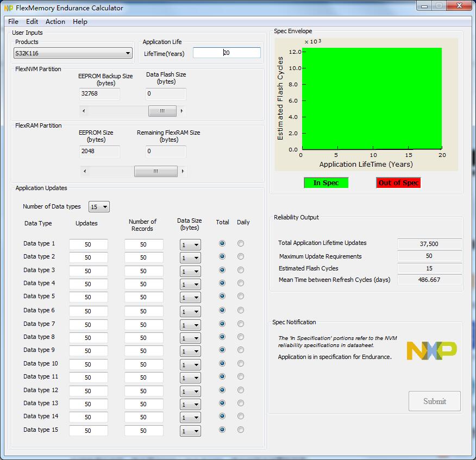Click the green In Spec legend box
This screenshot has height=460, width=476.
point(326,183)
